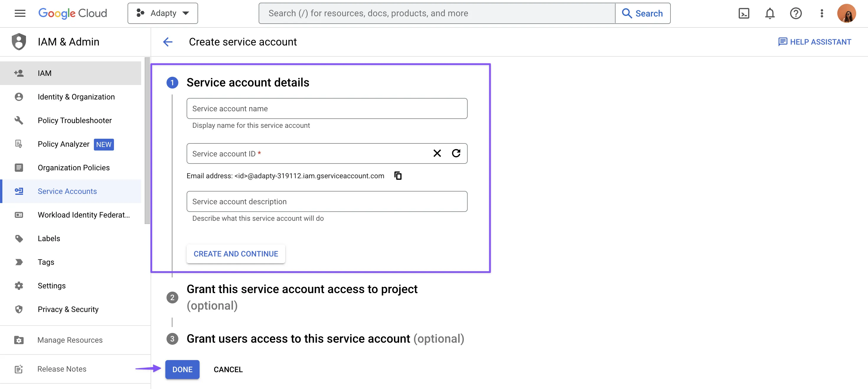The image size is (868, 389).
Task: Click the CANCEL button
Action: pos(228,370)
